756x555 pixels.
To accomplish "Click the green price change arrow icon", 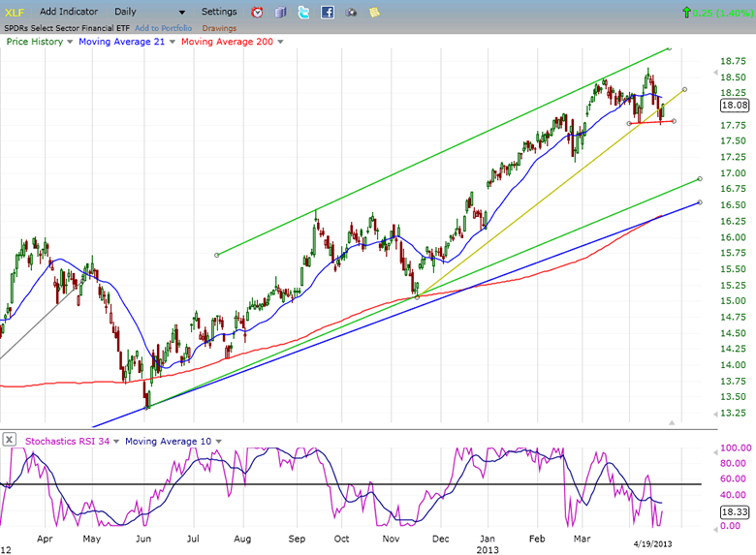I will click(686, 13).
